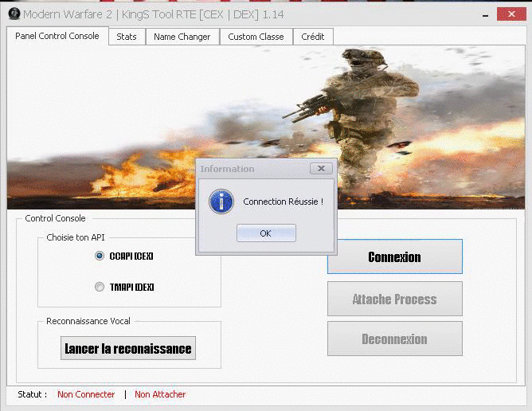Click the Connection Réussie ! message
Image resolution: width=532 pixels, height=411 pixels.
point(283,202)
